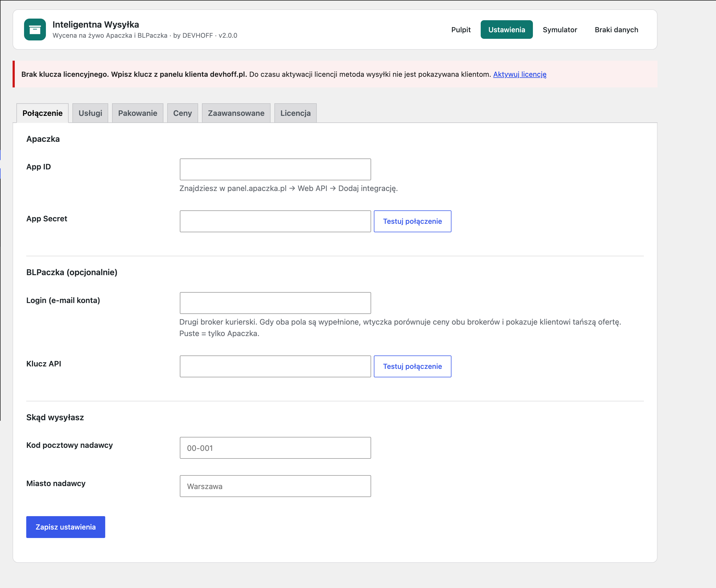Click the "Apaczka" section heading

pyautogui.click(x=43, y=139)
